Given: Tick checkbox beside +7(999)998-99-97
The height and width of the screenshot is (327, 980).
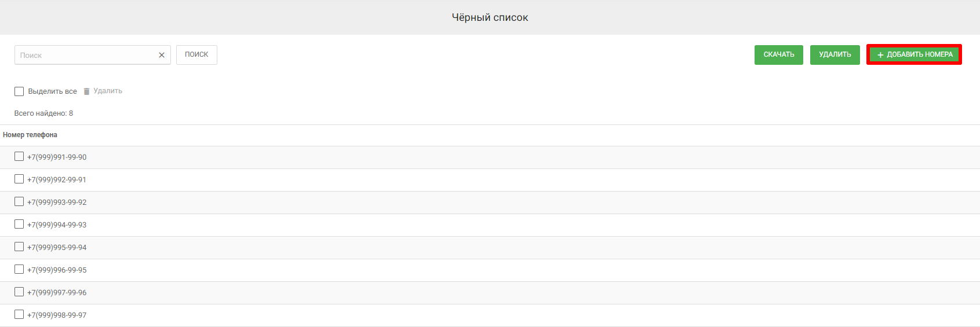Looking at the screenshot, I should point(19,314).
